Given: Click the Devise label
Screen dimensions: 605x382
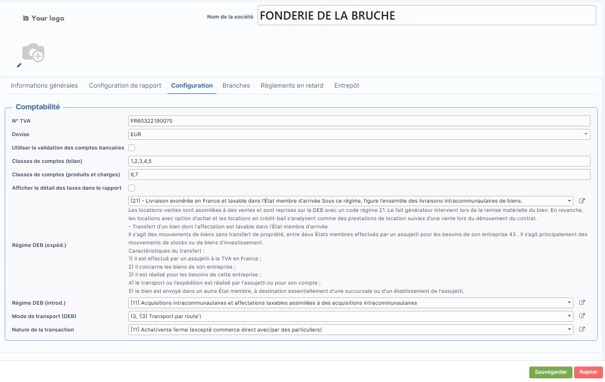Looking at the screenshot, I should click(20, 134).
